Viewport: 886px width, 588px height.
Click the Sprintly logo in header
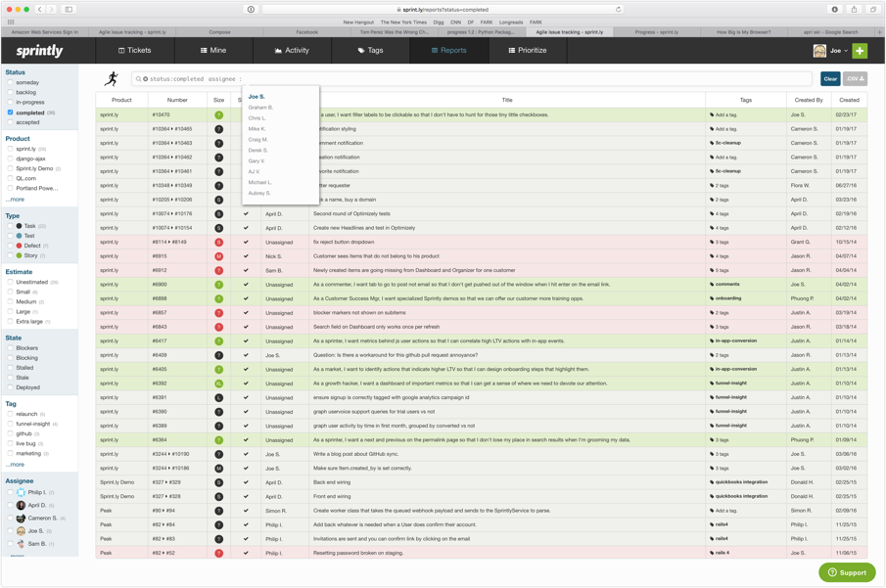39,51
